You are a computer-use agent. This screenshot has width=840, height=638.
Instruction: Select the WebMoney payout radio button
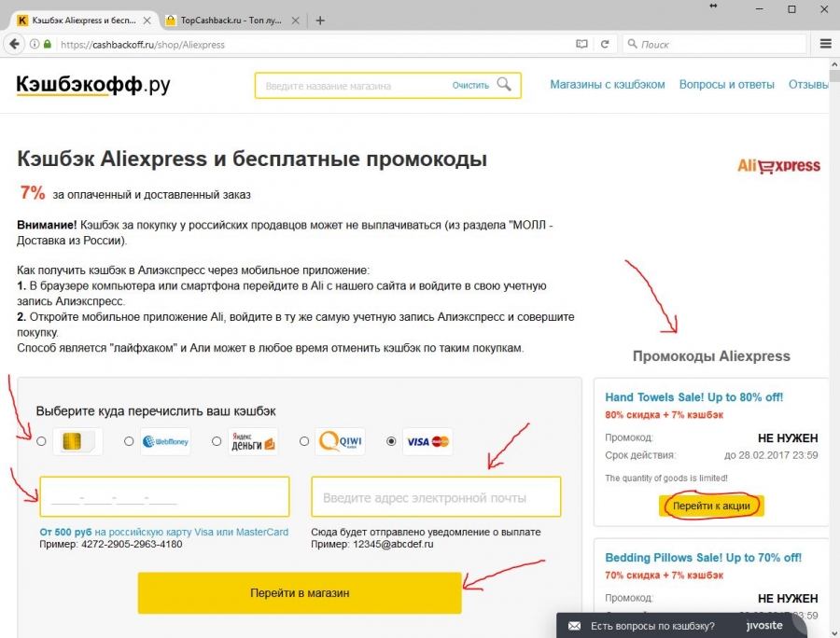[129, 441]
